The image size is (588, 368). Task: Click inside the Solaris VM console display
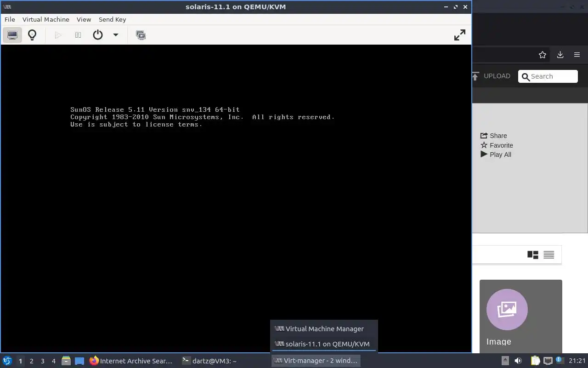(236, 199)
